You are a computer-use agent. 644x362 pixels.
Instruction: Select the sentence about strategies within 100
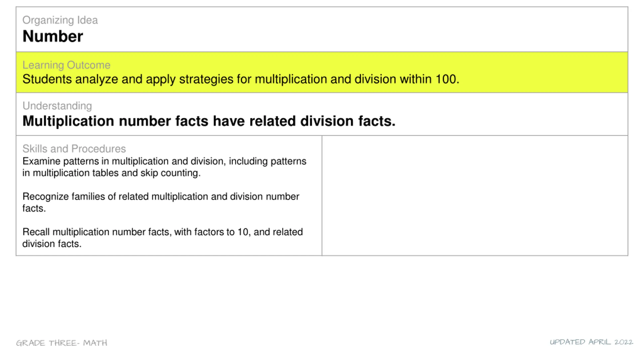click(241, 79)
